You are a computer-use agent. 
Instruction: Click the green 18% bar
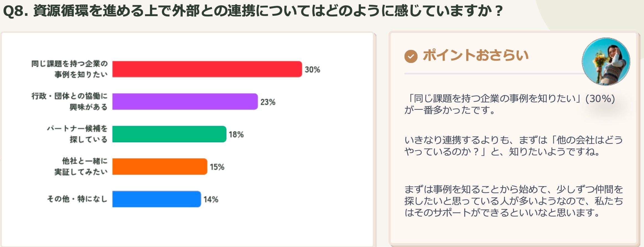[x=169, y=134]
